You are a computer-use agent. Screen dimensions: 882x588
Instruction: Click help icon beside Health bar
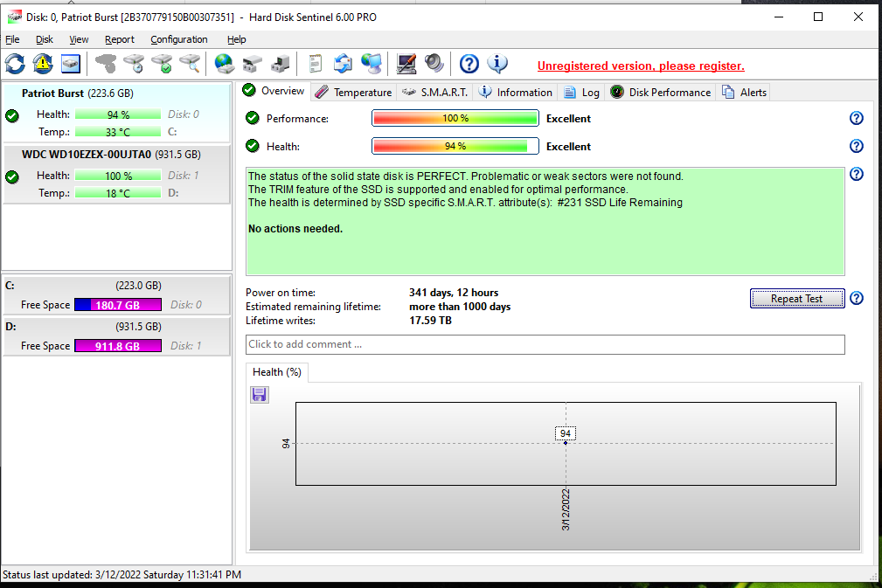click(x=856, y=146)
